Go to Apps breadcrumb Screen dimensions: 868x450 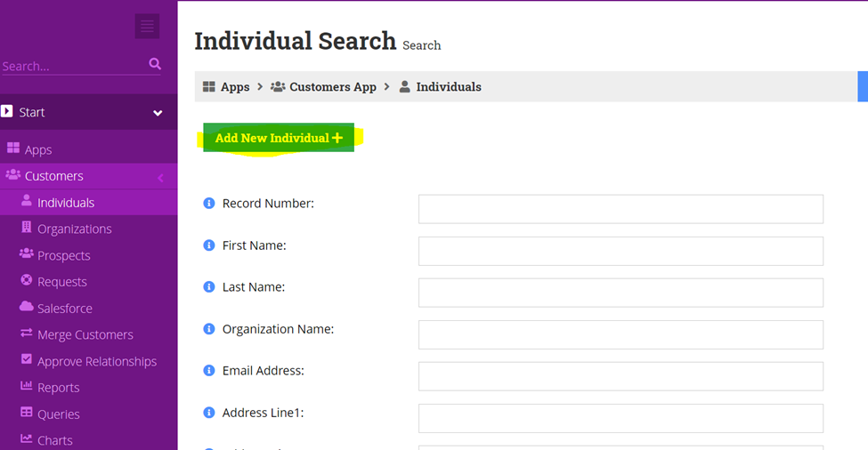click(235, 87)
